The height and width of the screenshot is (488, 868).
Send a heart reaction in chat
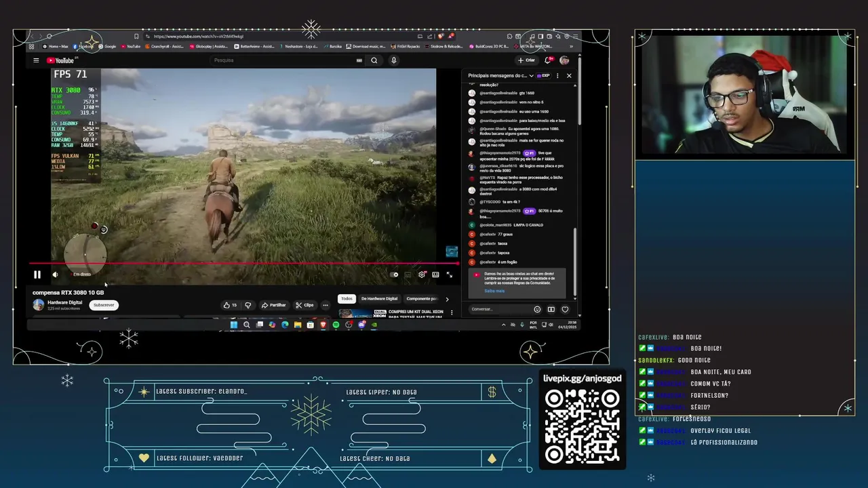point(565,309)
